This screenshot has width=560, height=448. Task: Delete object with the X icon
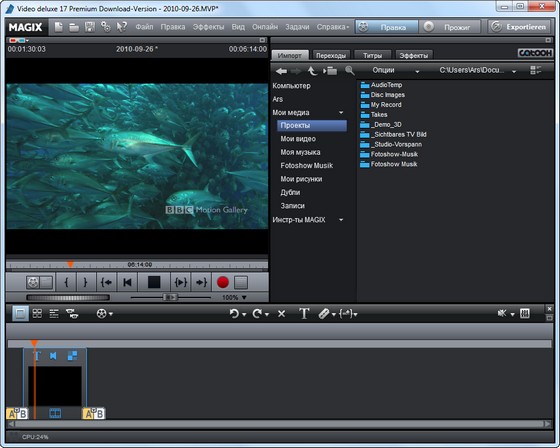click(x=281, y=314)
